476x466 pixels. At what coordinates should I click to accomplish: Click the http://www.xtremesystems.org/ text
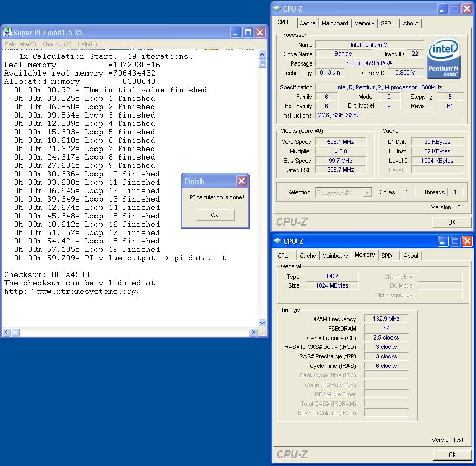point(73,292)
